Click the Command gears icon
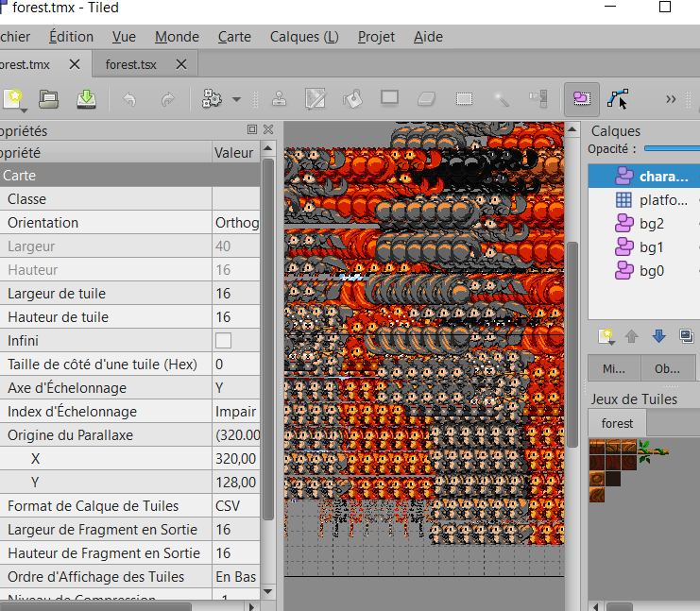The height and width of the screenshot is (611, 700). click(x=212, y=98)
